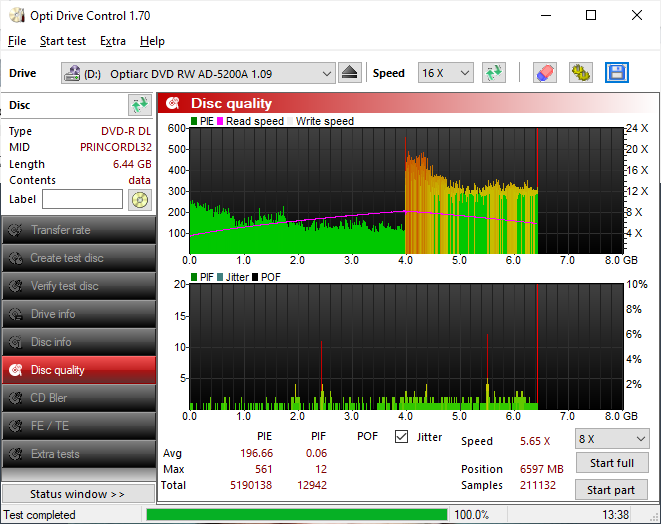Viewport: 661px width, 524px height.
Task: Refresh disc info with the Disc panel icon
Action: [x=140, y=105]
